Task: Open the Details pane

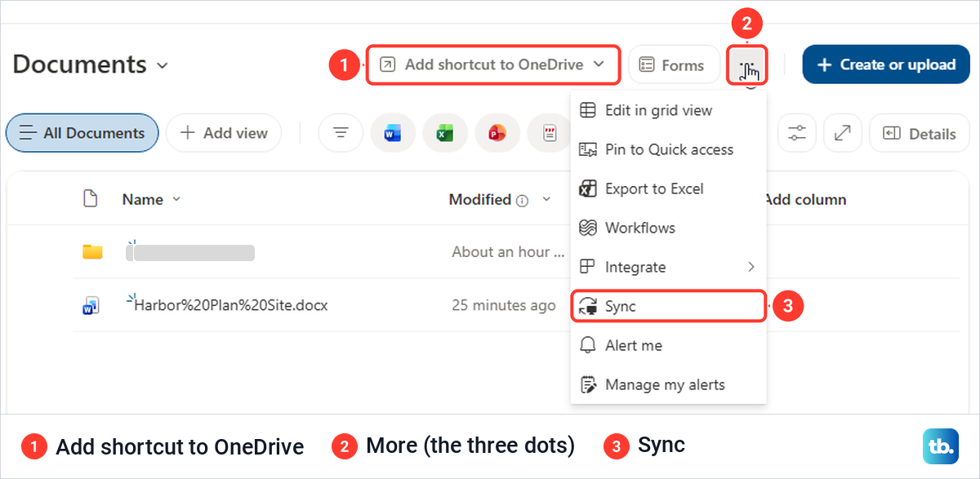Action: (x=919, y=133)
